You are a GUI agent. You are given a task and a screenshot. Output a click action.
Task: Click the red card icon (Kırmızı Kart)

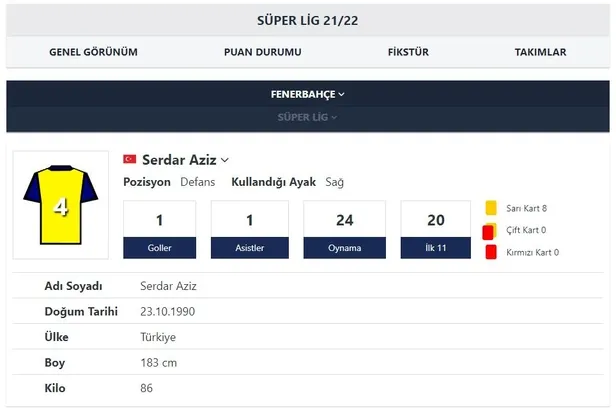tap(491, 252)
